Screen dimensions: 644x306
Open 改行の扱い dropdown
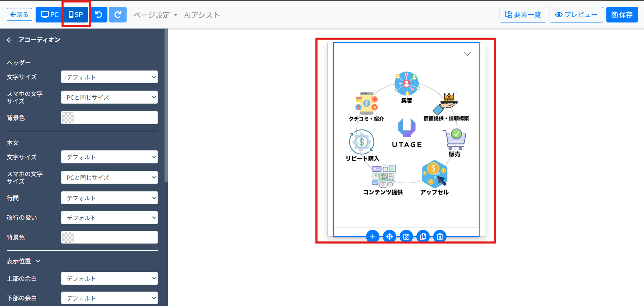tap(109, 218)
